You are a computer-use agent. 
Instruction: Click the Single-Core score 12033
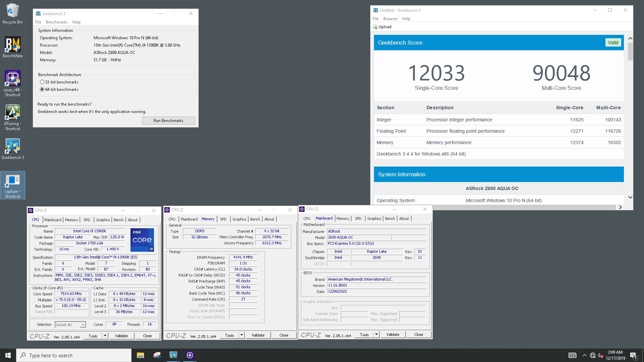pos(436,73)
